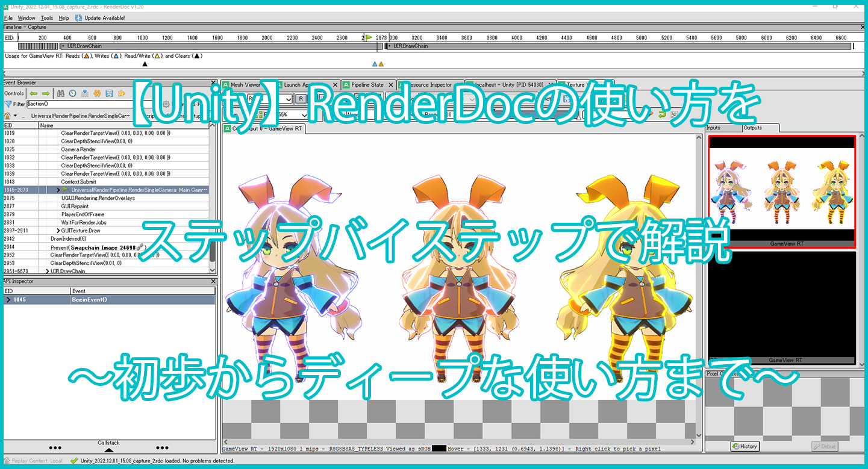Select the first GameView RT output thumbnail

pyautogui.click(x=781, y=191)
